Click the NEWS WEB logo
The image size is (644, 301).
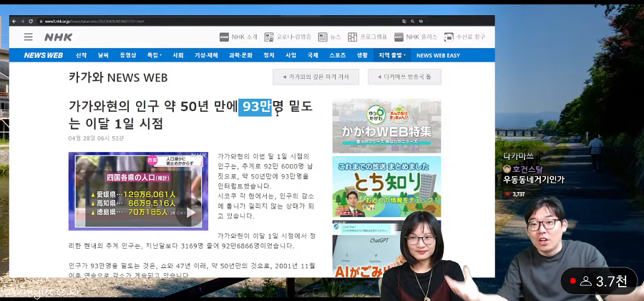(43, 55)
